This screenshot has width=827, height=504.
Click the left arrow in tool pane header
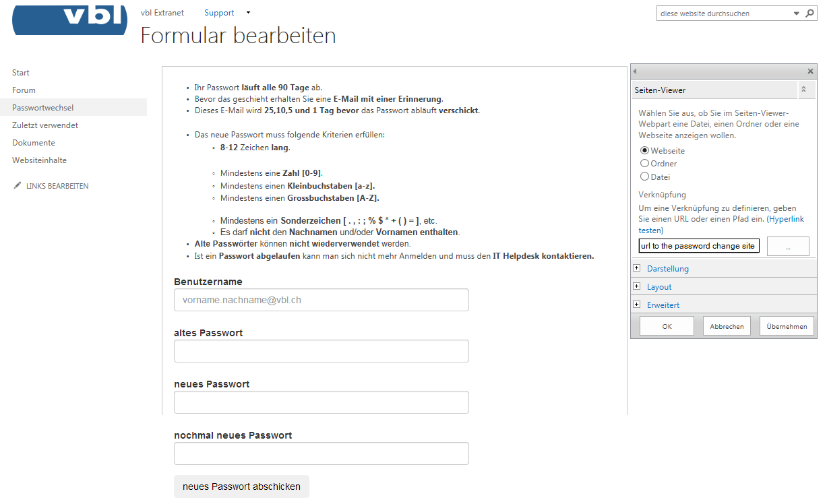pos(635,71)
